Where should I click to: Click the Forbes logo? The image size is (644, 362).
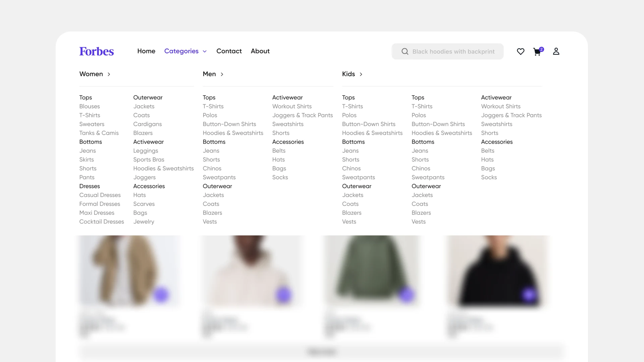(x=97, y=51)
